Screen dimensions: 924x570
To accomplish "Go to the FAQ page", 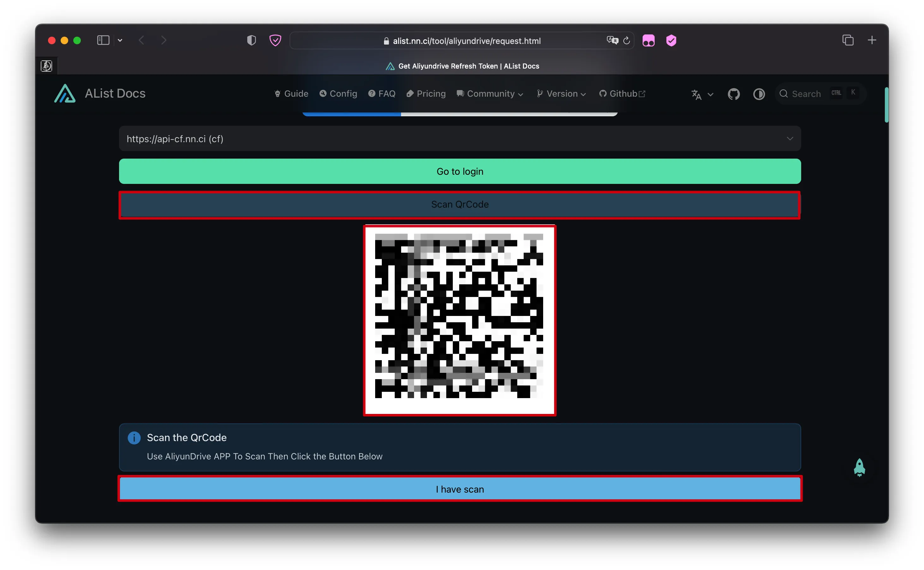I will (381, 94).
